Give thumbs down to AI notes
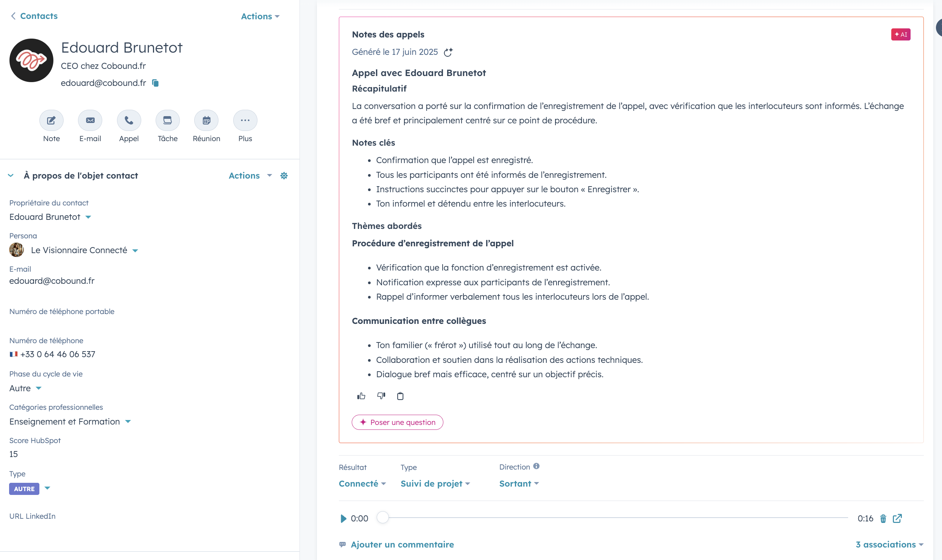Screen dimensions: 942x560 pos(381,396)
